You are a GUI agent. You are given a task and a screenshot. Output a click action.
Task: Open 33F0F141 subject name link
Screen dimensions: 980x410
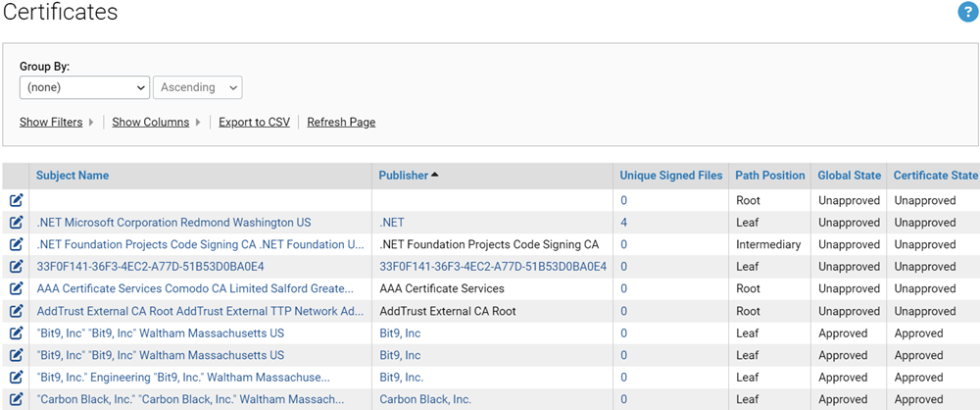151,267
